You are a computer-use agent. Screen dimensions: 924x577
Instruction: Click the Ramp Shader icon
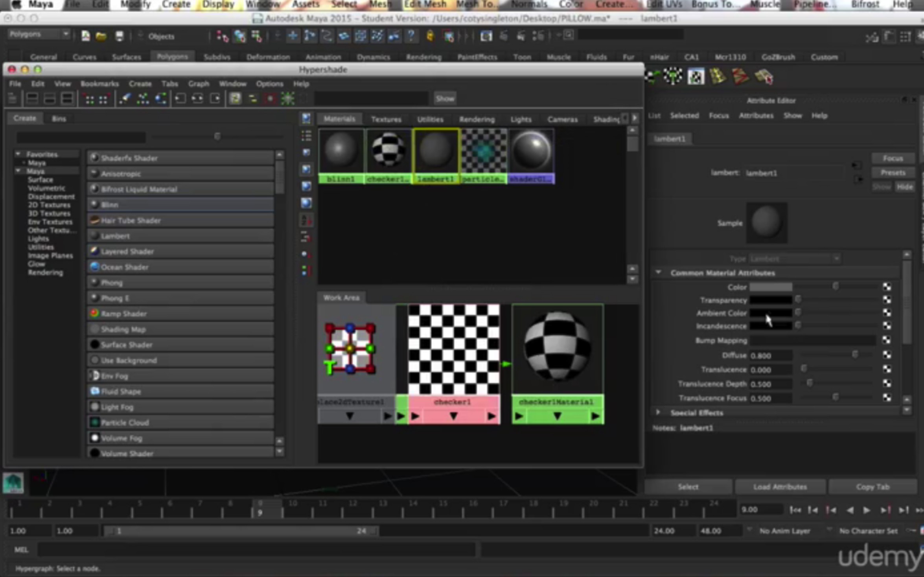coord(94,313)
